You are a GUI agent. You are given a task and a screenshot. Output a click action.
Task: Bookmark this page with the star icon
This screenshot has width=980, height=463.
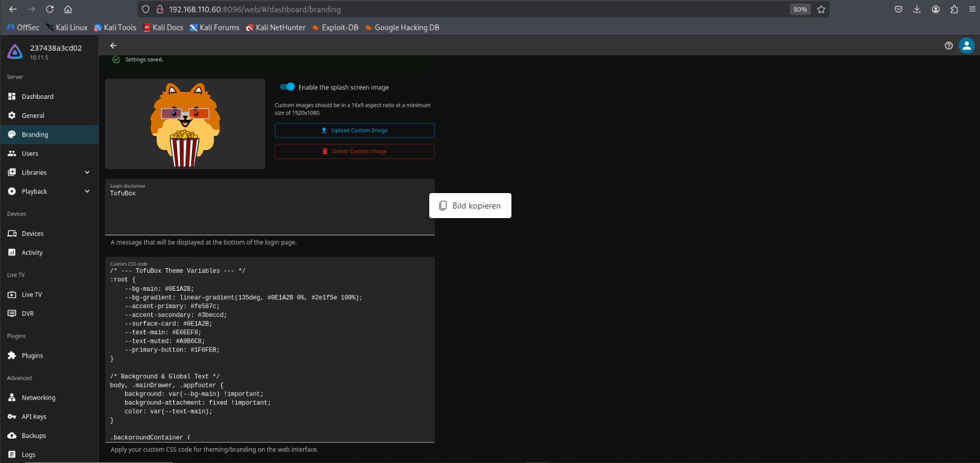(821, 10)
